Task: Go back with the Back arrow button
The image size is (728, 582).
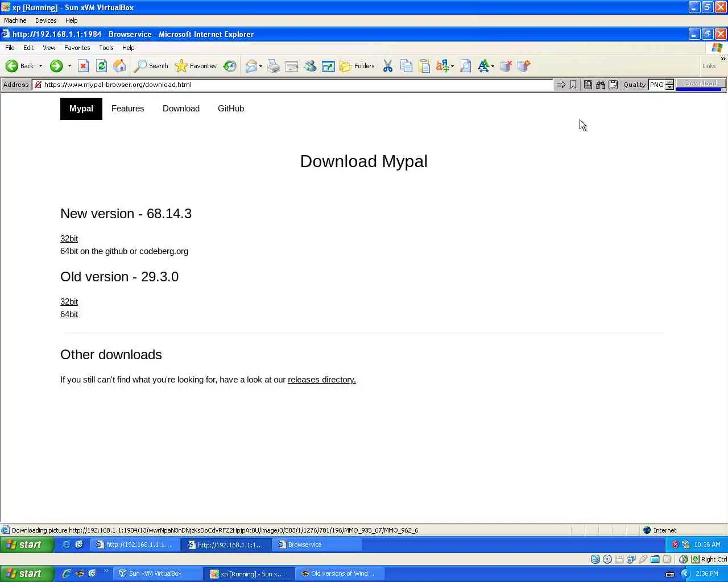Action: (19, 66)
